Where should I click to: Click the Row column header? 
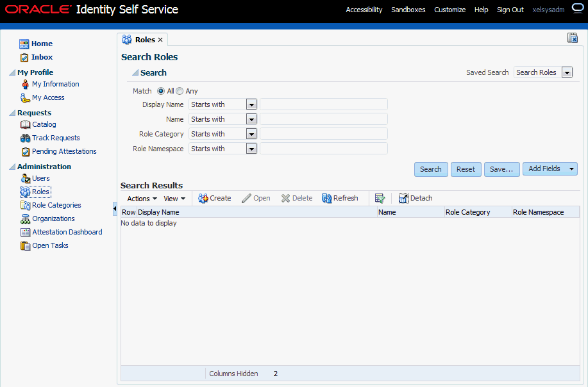click(129, 212)
